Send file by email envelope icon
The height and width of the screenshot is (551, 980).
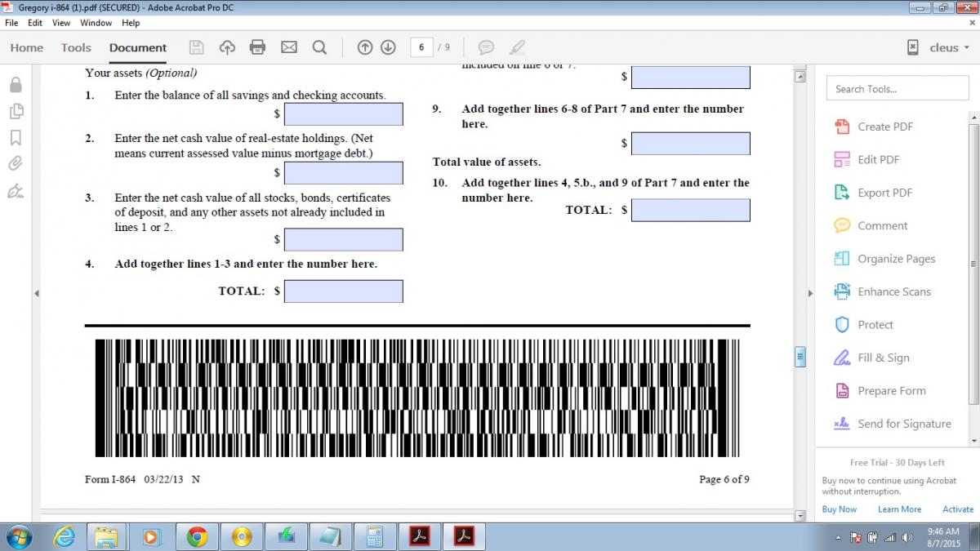(x=289, y=47)
